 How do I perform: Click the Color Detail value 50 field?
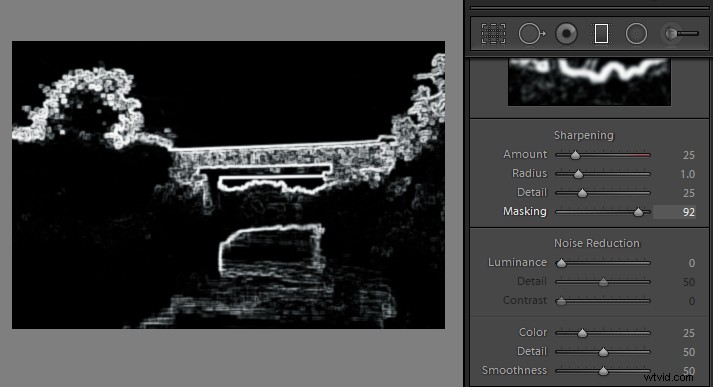pyautogui.click(x=688, y=352)
